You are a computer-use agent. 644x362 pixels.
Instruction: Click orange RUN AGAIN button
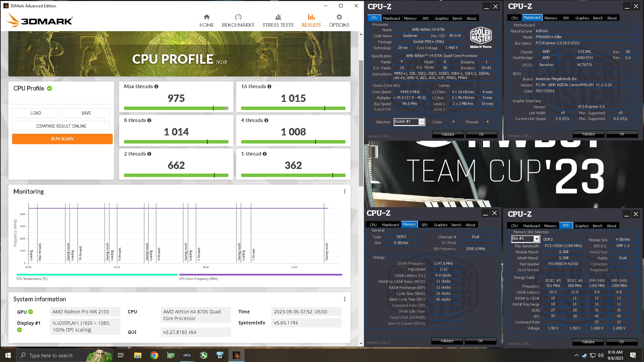(62, 139)
